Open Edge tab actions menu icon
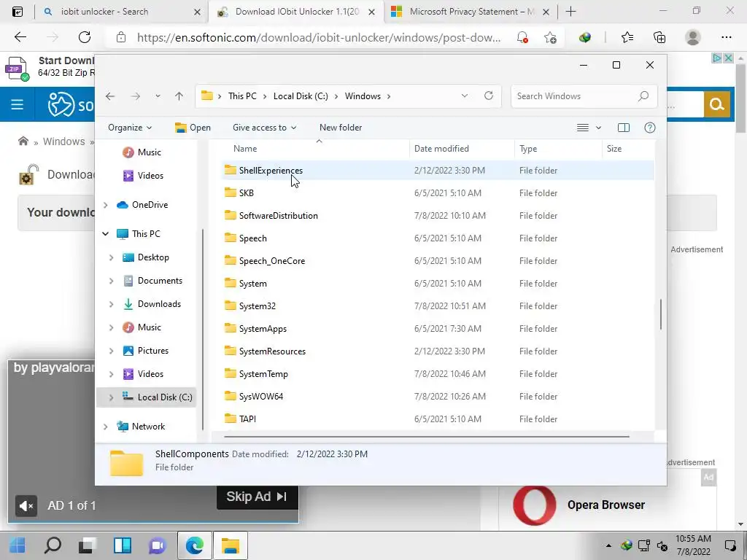Viewport: 747px width, 560px height. pos(18,12)
